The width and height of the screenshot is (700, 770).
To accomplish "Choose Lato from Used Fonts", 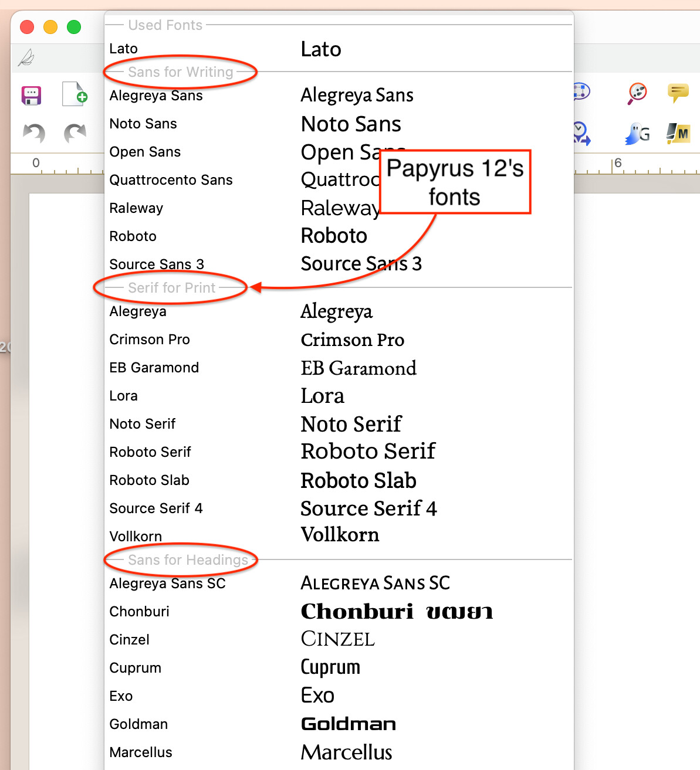I will [124, 49].
